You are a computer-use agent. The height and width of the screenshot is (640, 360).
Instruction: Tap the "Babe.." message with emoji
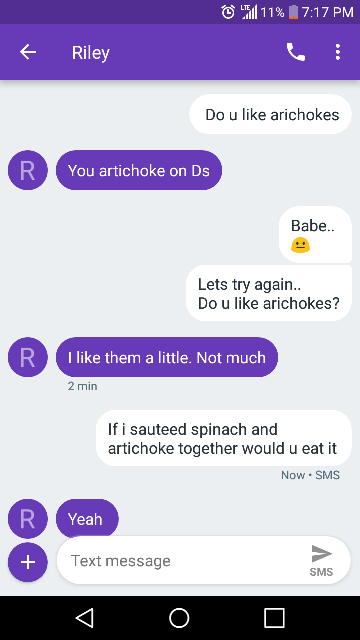point(315,235)
